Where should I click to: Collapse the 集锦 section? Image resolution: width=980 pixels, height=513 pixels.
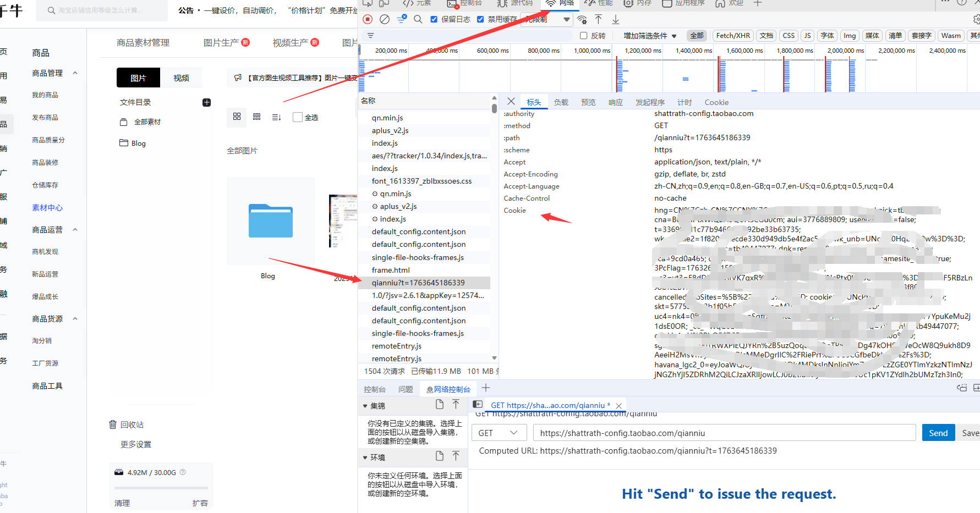pos(365,406)
